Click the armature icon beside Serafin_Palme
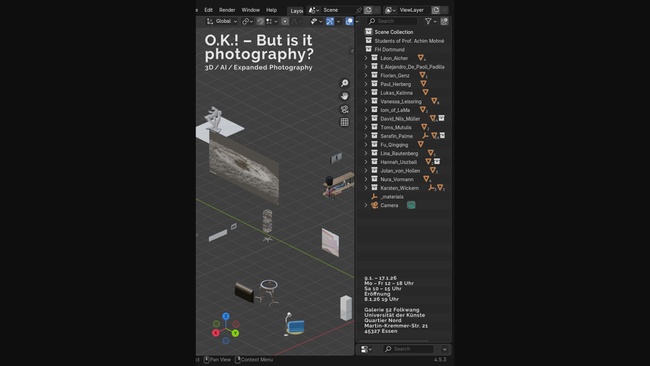The image size is (650, 366). tap(425, 136)
